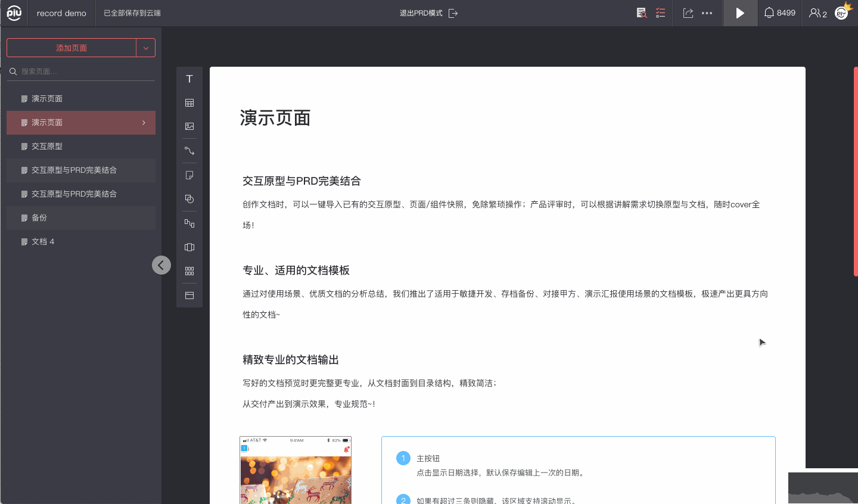
Task: Select the Table insertion tool
Action: click(x=189, y=102)
